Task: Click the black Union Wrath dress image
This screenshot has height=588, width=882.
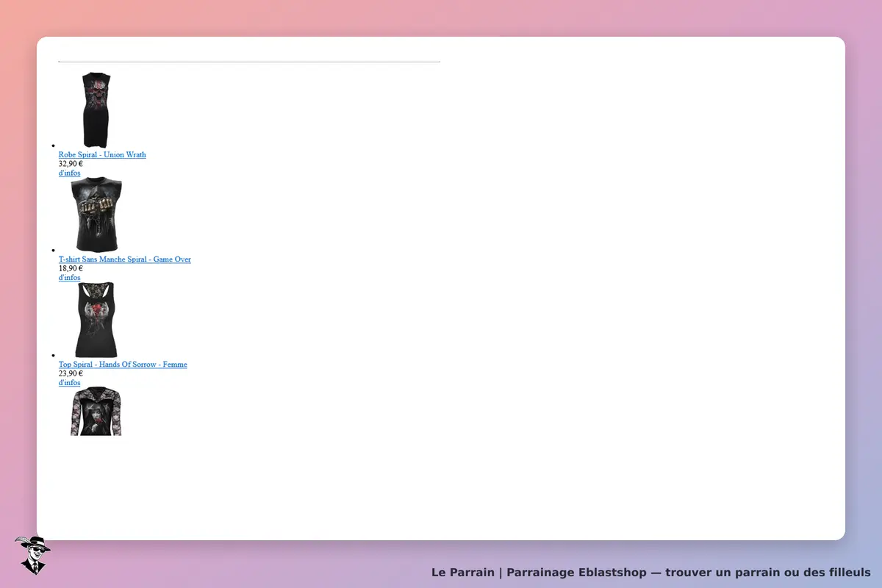Action: click(x=96, y=110)
